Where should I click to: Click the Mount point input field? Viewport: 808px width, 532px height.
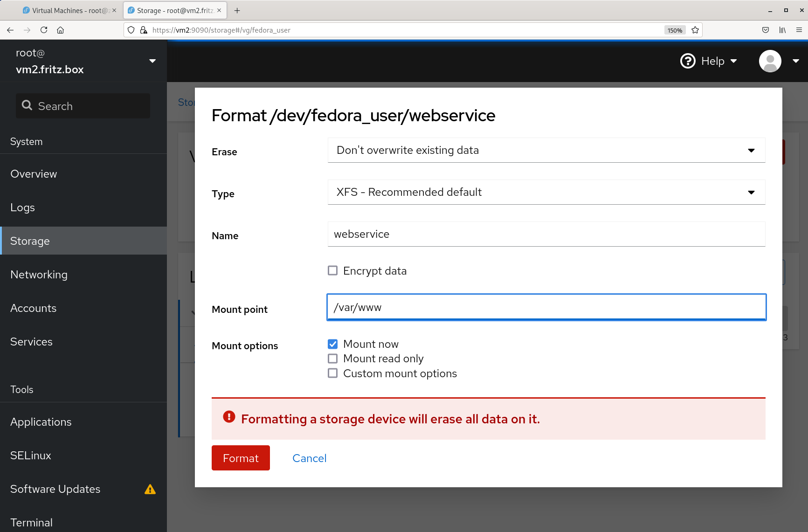(x=546, y=307)
